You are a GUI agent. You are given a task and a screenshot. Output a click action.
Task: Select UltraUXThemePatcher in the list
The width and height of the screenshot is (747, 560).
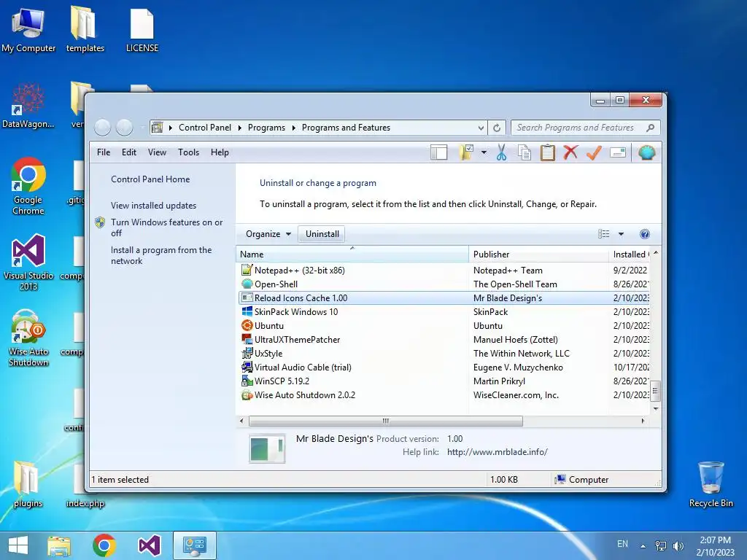(443, 339)
